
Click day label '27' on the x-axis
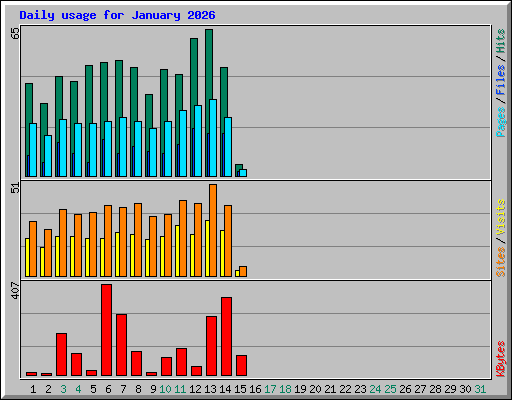(x=420, y=389)
